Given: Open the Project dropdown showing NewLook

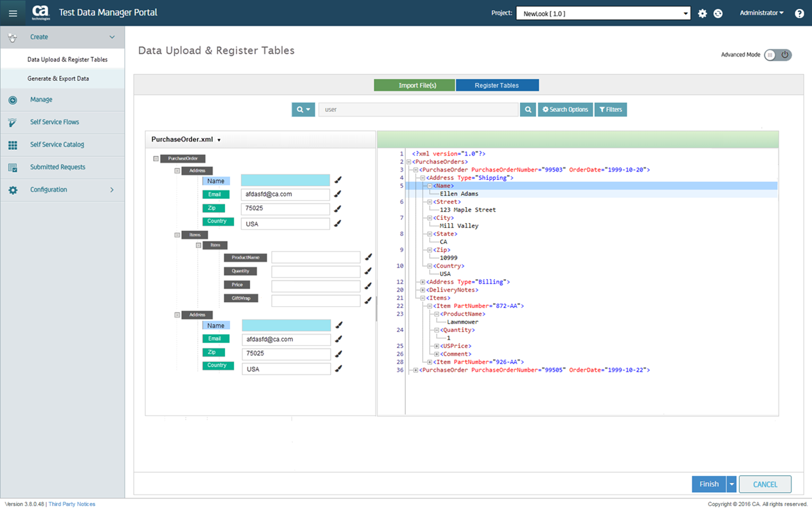Looking at the screenshot, I should tap(603, 13).
